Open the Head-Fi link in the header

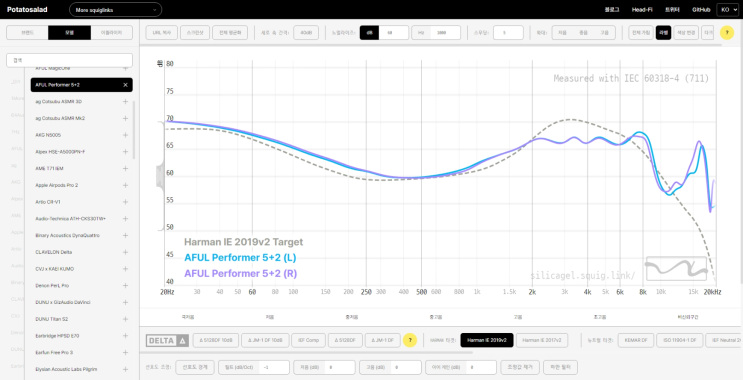(642, 9)
